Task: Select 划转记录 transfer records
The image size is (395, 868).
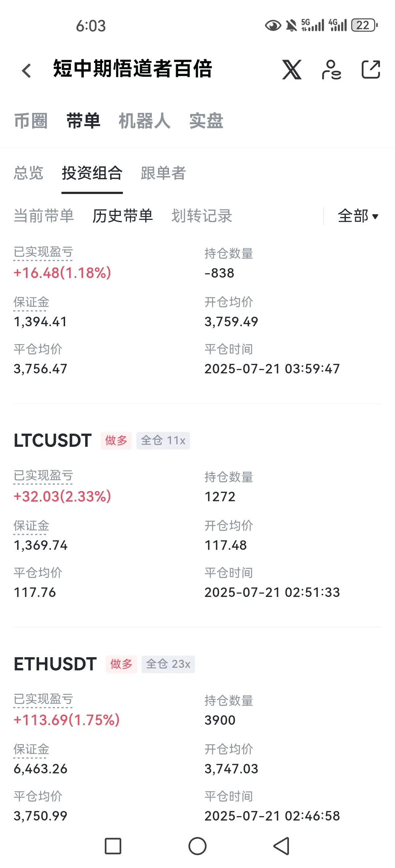Action: pos(202,216)
